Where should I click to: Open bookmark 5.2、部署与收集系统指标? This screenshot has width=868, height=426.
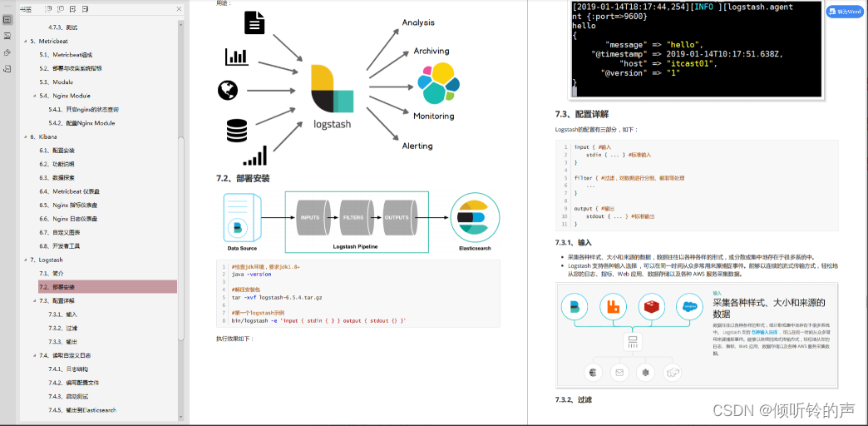71,69
